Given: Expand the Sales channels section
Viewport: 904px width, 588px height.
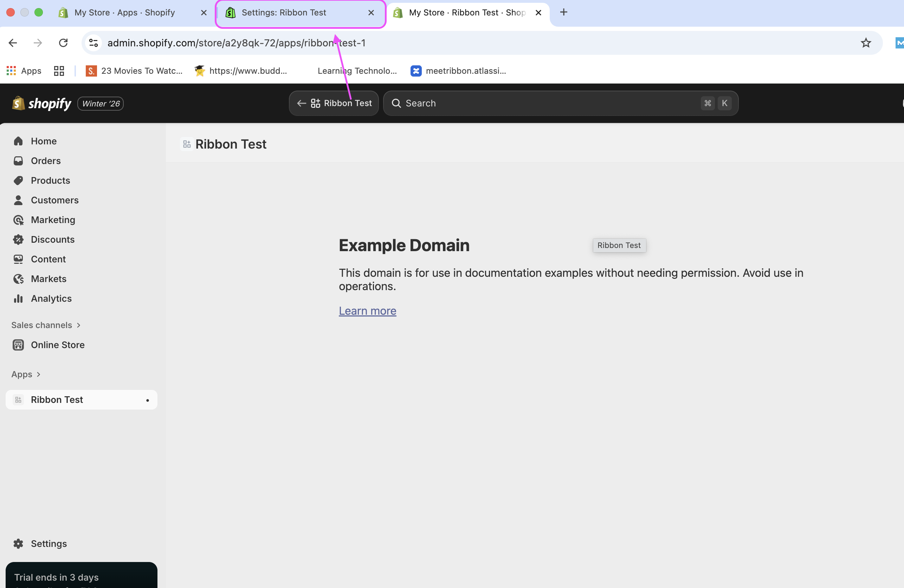Looking at the screenshot, I should point(46,325).
